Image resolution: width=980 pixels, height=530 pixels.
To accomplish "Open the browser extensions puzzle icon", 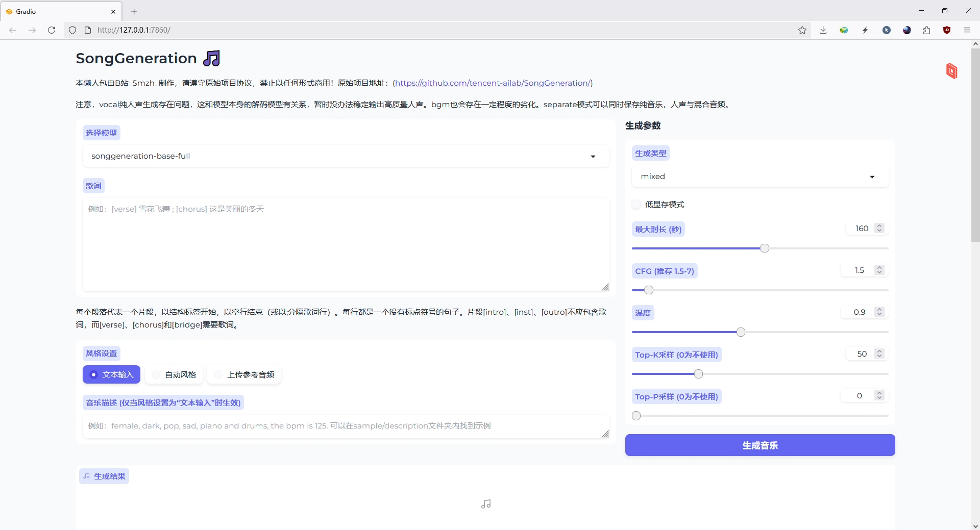I will (926, 30).
